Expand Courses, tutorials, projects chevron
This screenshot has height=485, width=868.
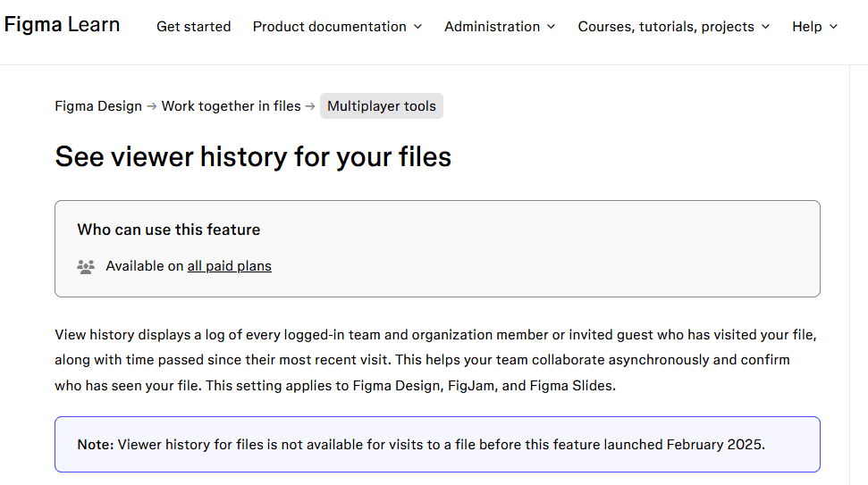click(765, 27)
